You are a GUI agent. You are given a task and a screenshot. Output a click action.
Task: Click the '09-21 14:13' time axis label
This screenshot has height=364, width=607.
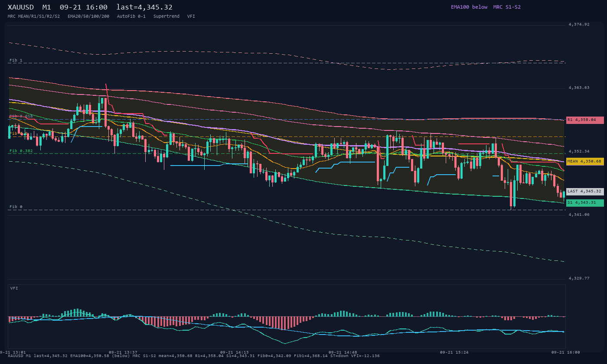pyautogui.click(x=235, y=352)
